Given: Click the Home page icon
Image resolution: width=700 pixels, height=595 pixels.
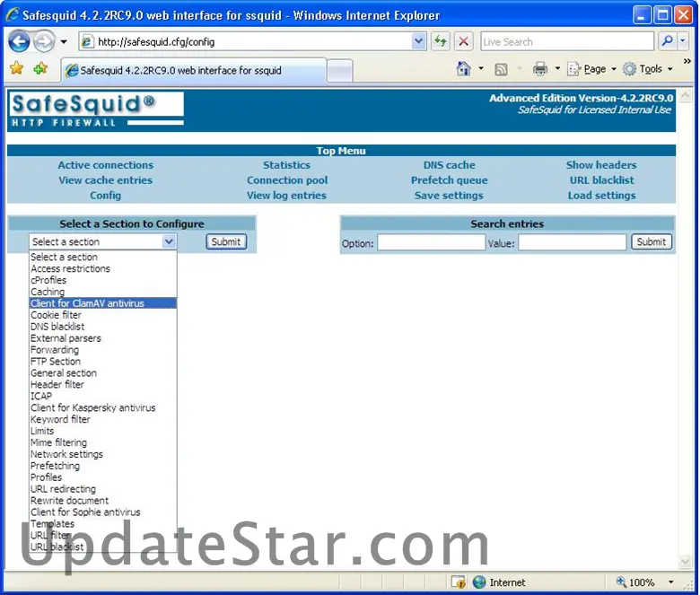Looking at the screenshot, I should coord(463,69).
